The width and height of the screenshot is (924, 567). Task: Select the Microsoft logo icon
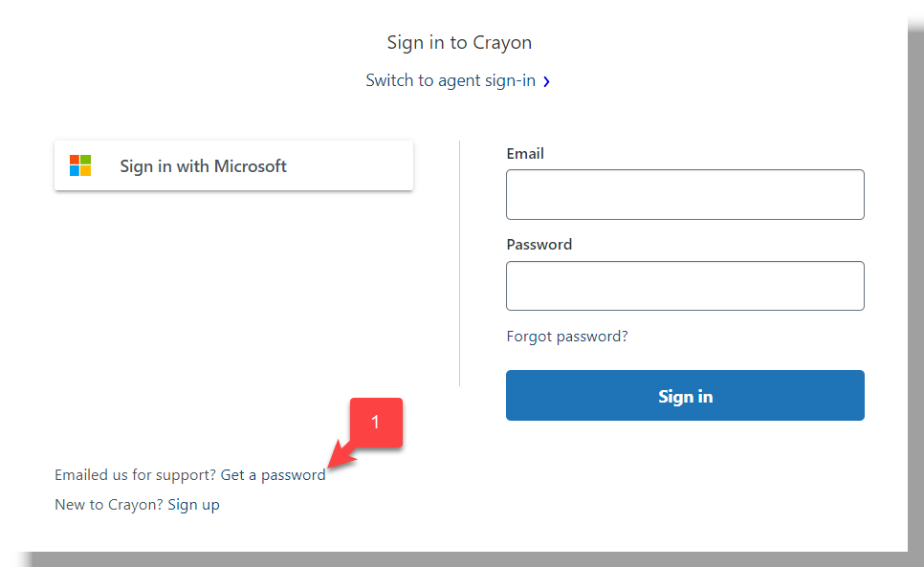pyautogui.click(x=80, y=164)
